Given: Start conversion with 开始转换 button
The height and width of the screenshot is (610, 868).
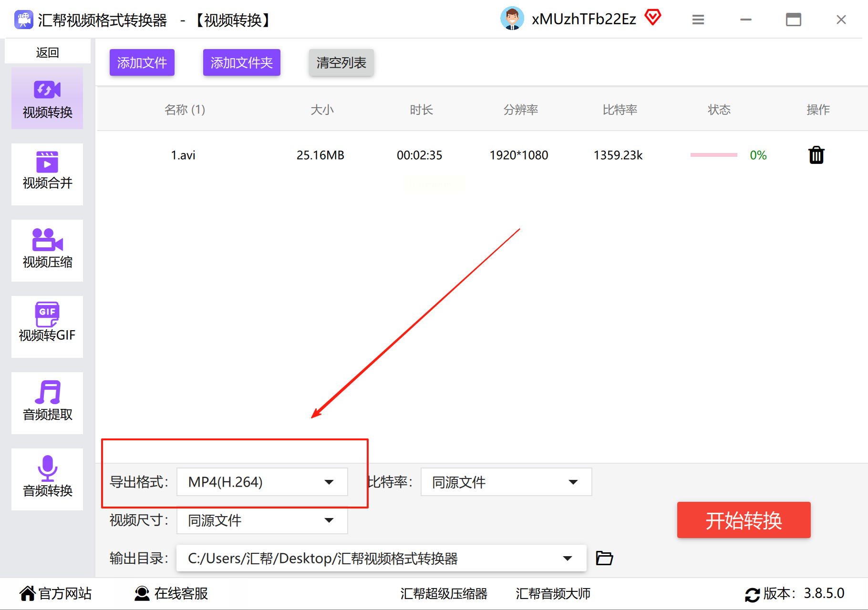Looking at the screenshot, I should pos(744,520).
